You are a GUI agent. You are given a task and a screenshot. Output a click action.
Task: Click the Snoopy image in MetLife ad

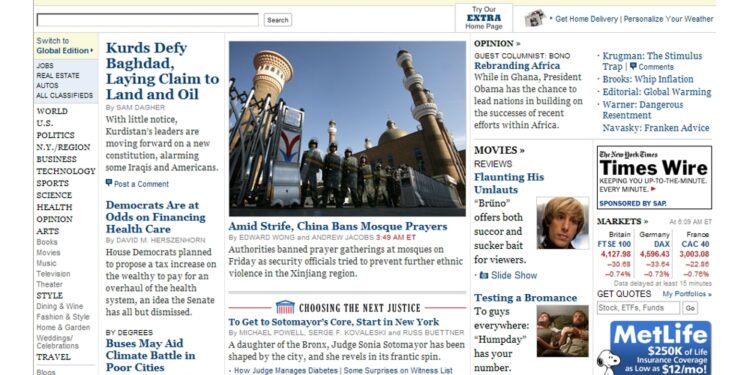(607, 361)
